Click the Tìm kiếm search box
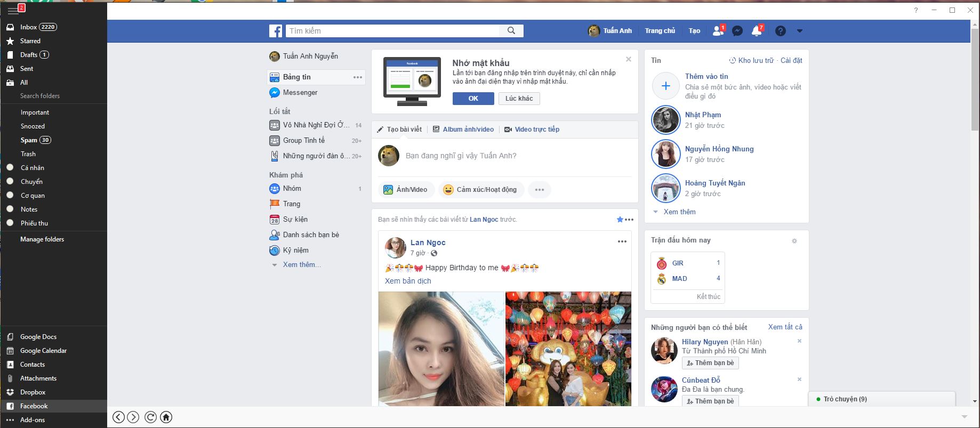Image resolution: width=980 pixels, height=428 pixels. click(393, 31)
